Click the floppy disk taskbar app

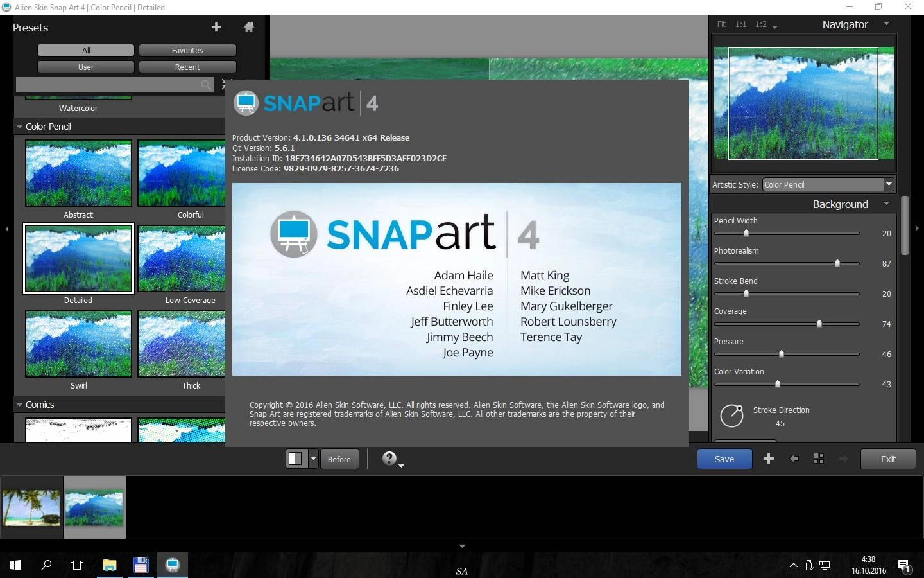(x=141, y=565)
